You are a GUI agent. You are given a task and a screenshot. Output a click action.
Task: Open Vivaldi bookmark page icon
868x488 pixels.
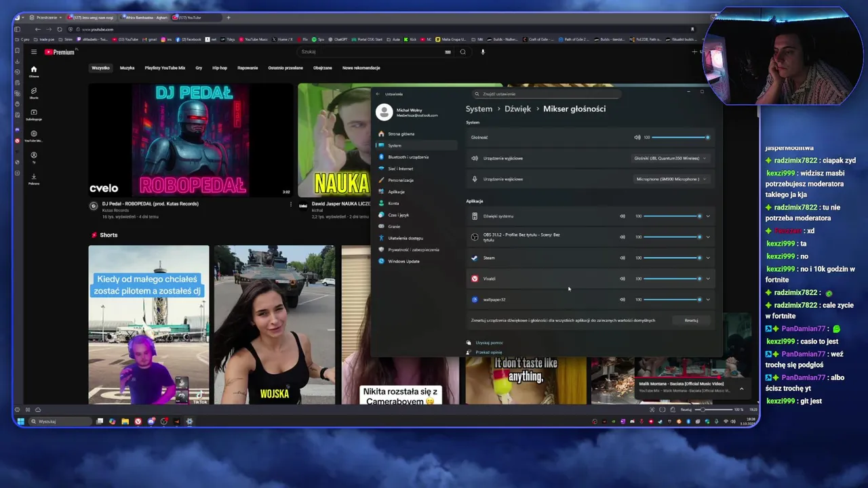click(692, 29)
